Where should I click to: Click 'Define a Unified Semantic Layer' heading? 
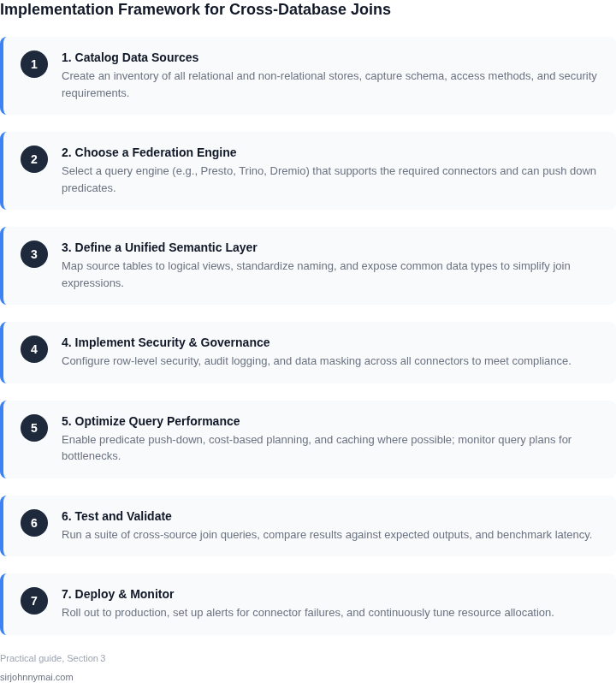(159, 247)
